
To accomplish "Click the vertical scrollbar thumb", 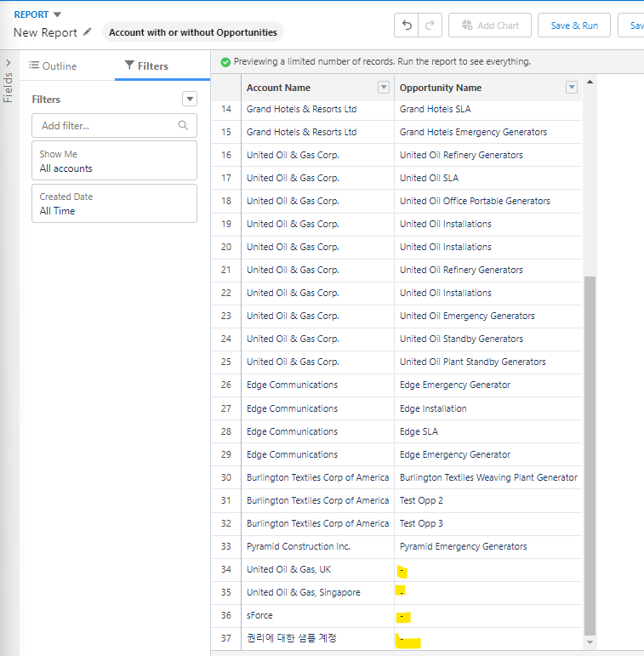I will pos(590,455).
